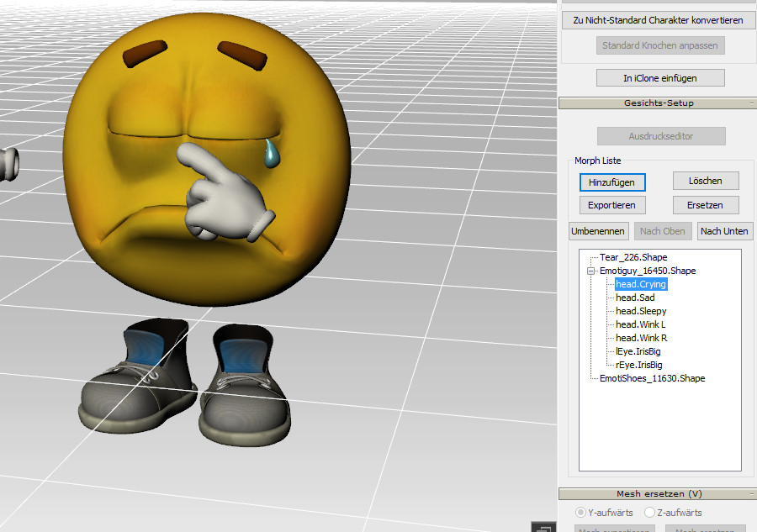Click Hinzufügen in Morph Liste
Image resolution: width=757 pixels, height=532 pixels.
click(x=611, y=182)
